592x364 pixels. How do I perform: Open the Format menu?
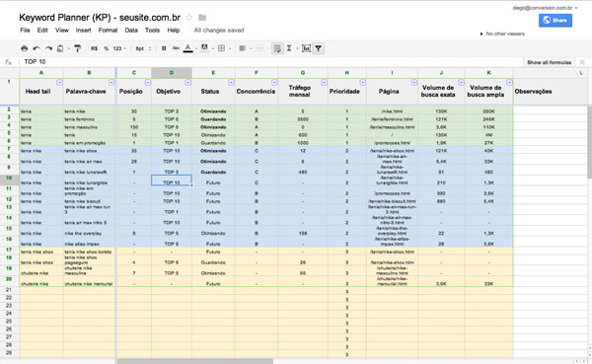click(108, 31)
